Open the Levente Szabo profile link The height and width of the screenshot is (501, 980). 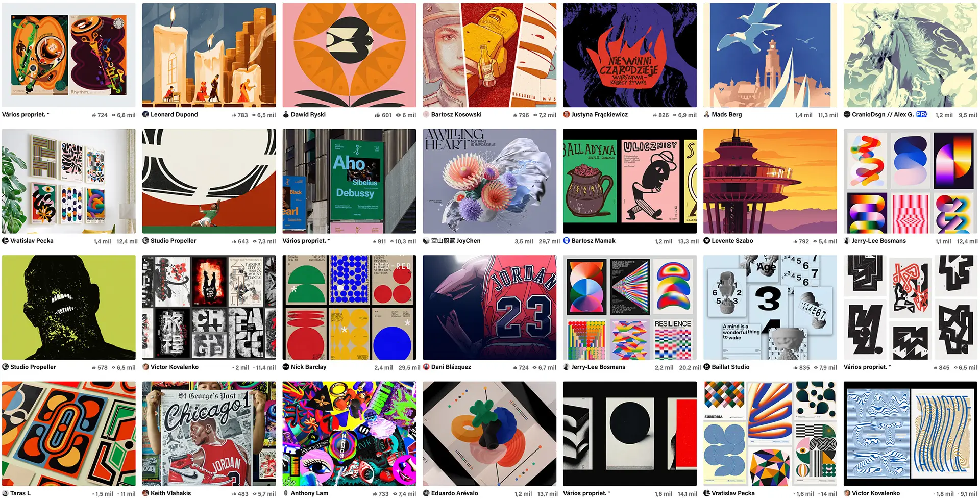pos(732,241)
